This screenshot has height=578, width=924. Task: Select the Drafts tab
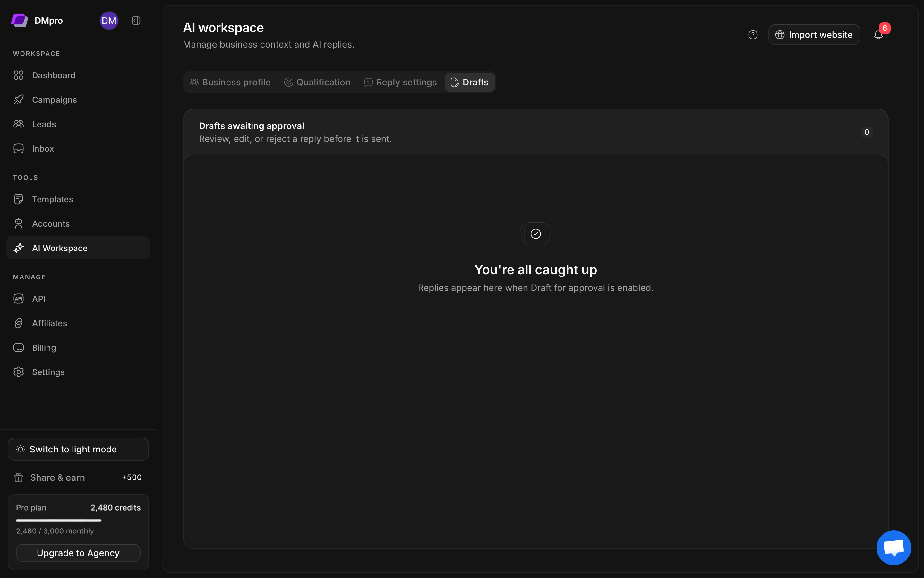[x=470, y=82]
